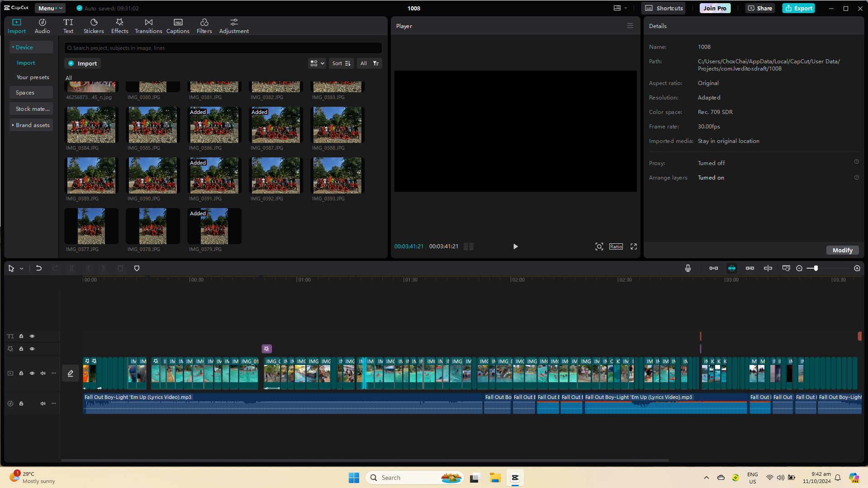Click the Share button
868x488 pixels.
point(760,8)
